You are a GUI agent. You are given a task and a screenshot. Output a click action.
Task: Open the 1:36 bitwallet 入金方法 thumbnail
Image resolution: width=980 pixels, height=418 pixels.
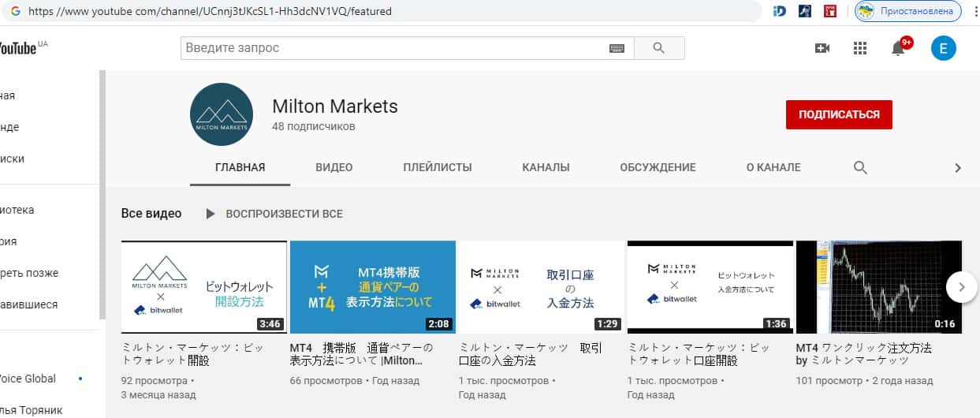click(x=710, y=287)
